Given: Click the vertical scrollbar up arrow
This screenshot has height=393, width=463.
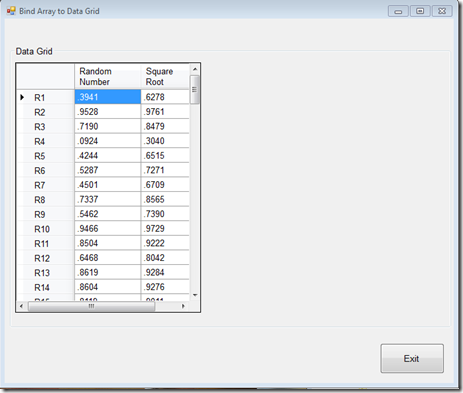Looking at the screenshot, I should (195, 69).
